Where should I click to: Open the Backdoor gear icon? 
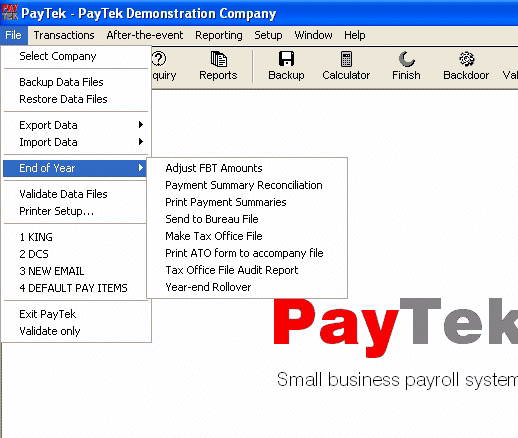pyautogui.click(x=466, y=59)
